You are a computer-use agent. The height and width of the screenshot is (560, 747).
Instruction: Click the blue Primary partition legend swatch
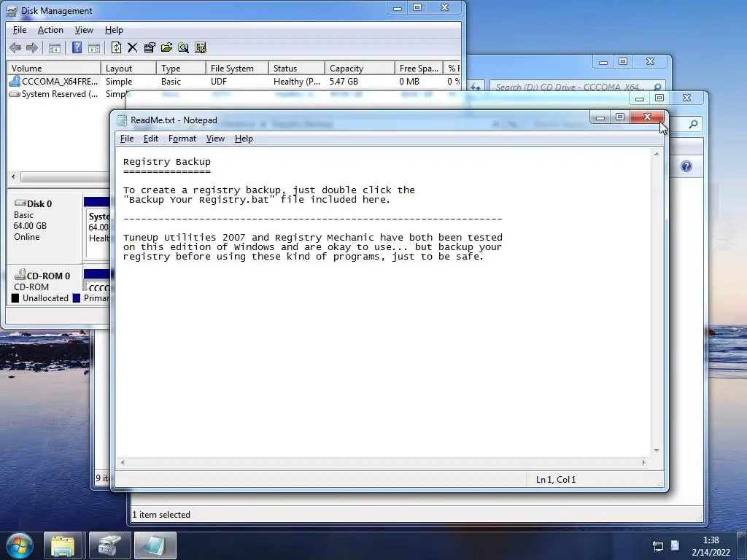76,298
